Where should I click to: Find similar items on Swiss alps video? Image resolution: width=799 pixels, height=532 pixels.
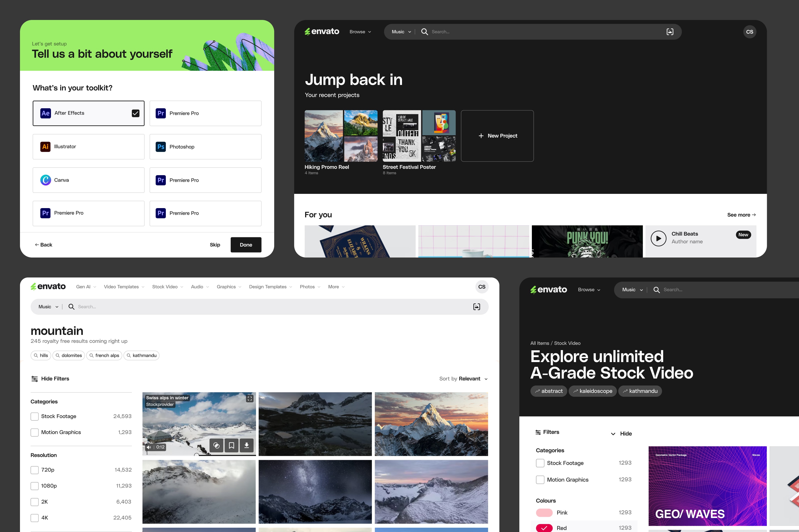point(216,445)
